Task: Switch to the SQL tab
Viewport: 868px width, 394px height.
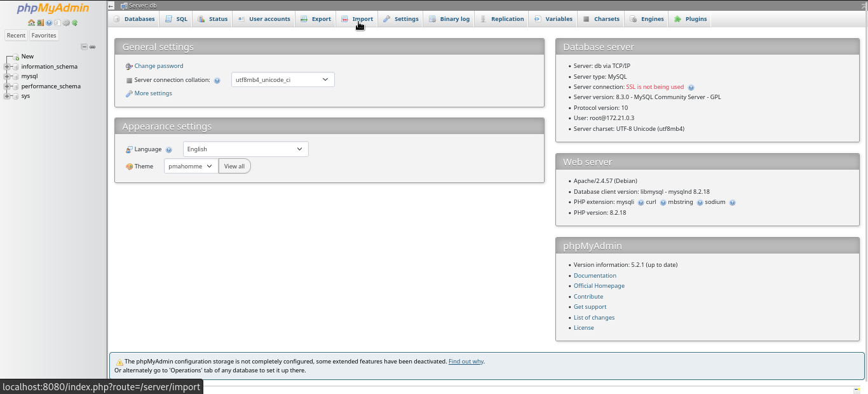Action: coord(176,19)
